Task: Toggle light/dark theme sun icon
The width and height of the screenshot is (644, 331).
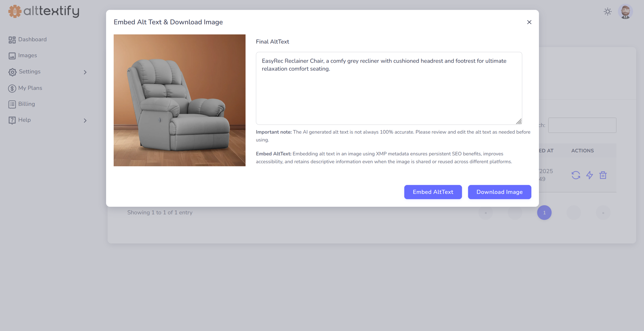Action: (607, 12)
